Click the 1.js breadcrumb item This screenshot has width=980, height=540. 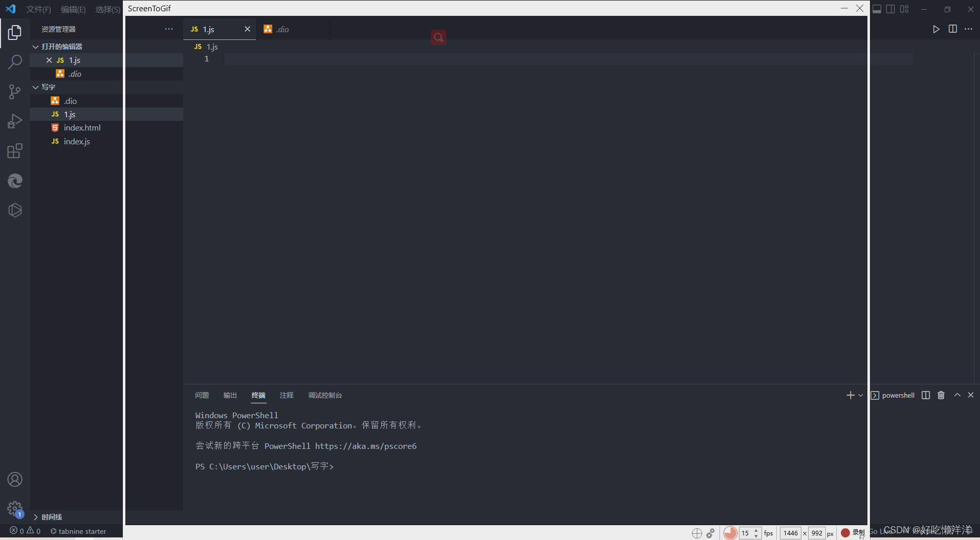pos(206,47)
